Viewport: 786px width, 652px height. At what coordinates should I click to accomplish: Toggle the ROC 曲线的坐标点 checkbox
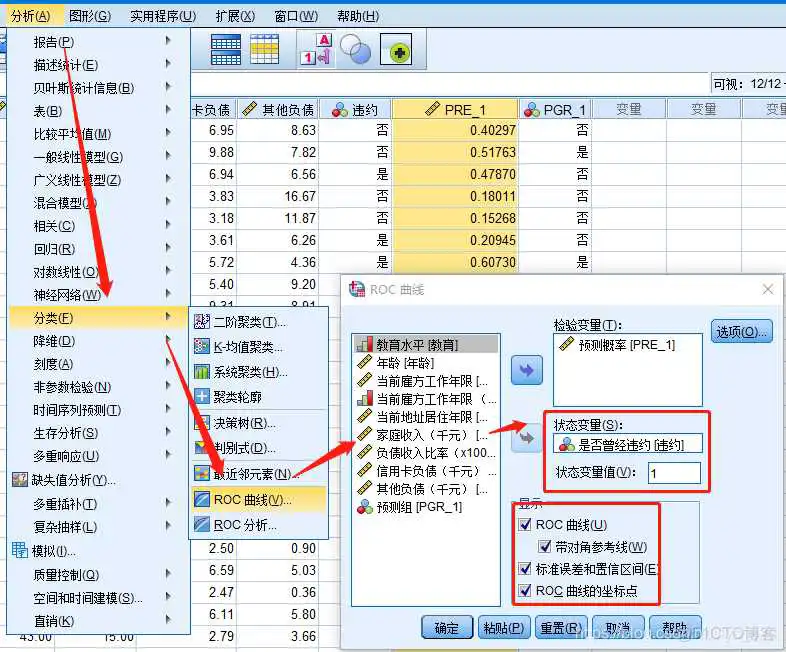click(x=525, y=590)
